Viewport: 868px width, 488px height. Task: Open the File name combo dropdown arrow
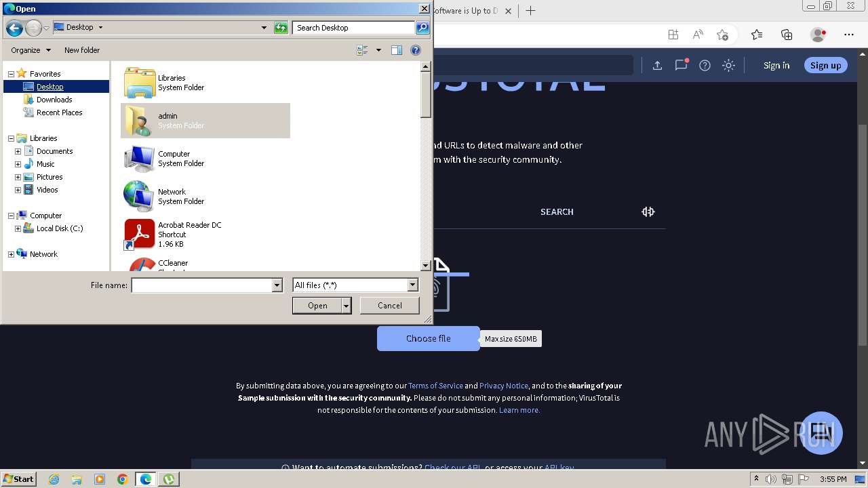click(277, 285)
